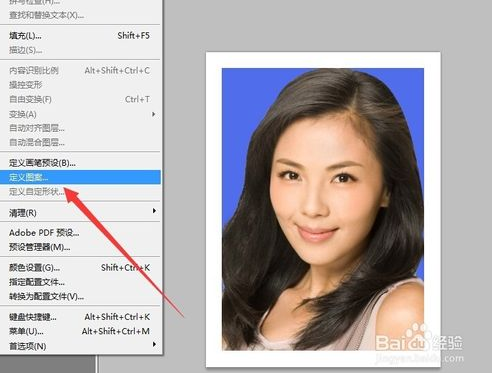Select 定义自定形状... menu item
Screen dimensions: 498x373
tap(80, 192)
